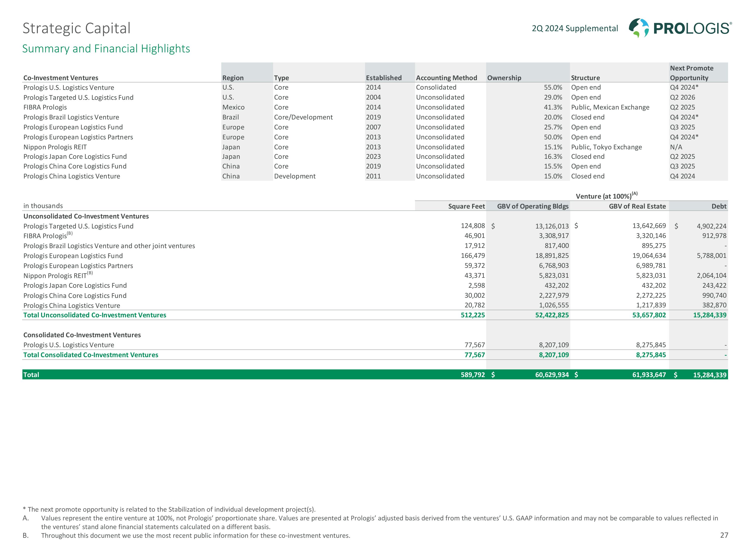This screenshot has width=747, height=560.
Task: Click FIBRA Prologis in the ventures table
Action: coord(45,107)
